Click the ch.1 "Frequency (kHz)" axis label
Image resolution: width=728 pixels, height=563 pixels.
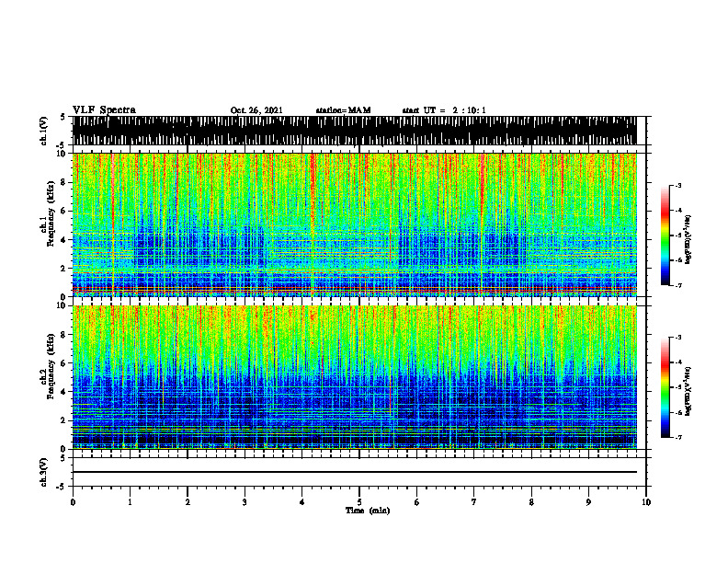pyautogui.click(x=51, y=213)
